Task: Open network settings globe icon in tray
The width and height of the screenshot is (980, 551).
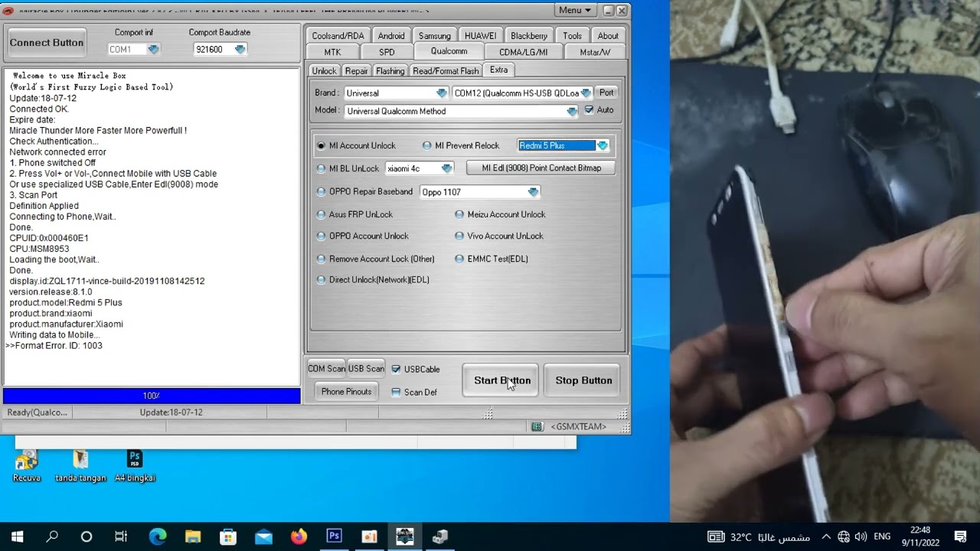Action: tap(844, 536)
